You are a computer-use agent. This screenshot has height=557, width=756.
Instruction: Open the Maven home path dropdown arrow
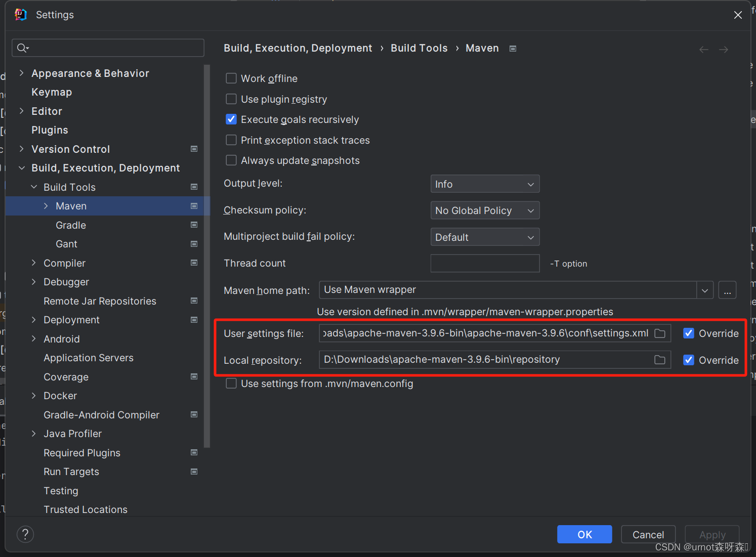[705, 290]
